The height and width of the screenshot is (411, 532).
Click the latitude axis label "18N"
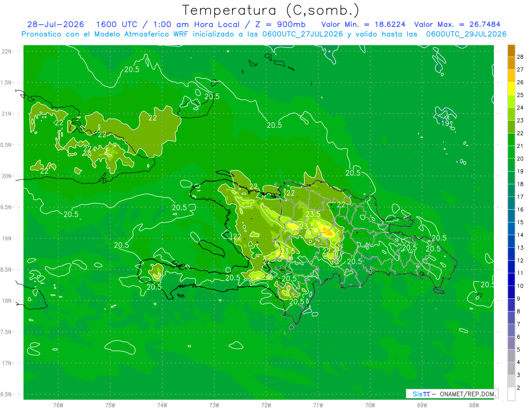(8, 301)
